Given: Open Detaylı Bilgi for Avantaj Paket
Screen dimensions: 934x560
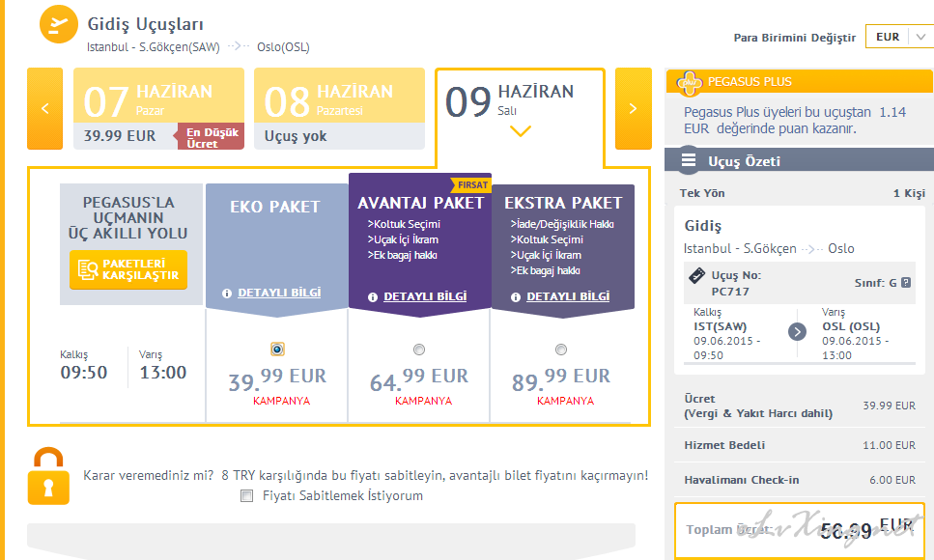Looking at the screenshot, I should pyautogui.click(x=425, y=296).
